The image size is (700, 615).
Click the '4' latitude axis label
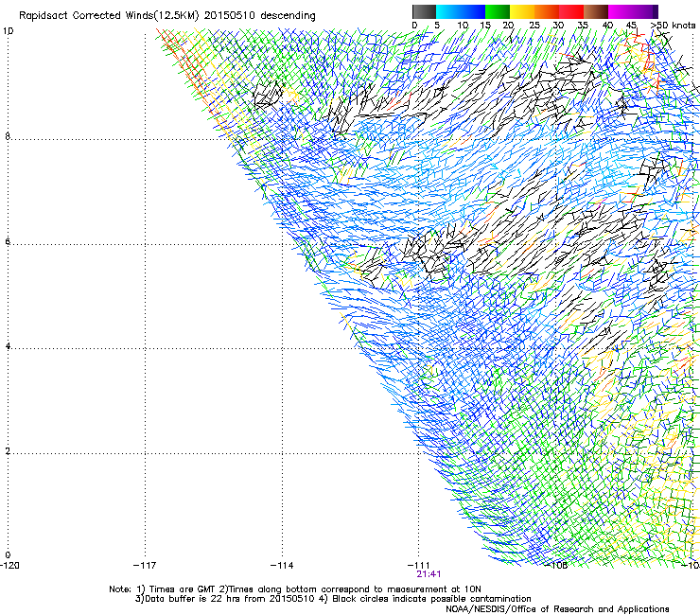[8, 345]
